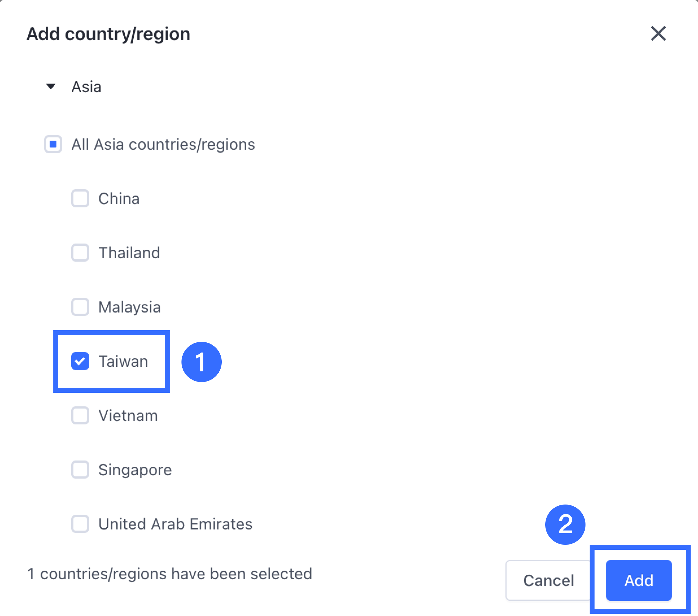Image resolution: width=698 pixels, height=616 pixels.
Task: Click the blue step 2 badge
Action: point(565,525)
